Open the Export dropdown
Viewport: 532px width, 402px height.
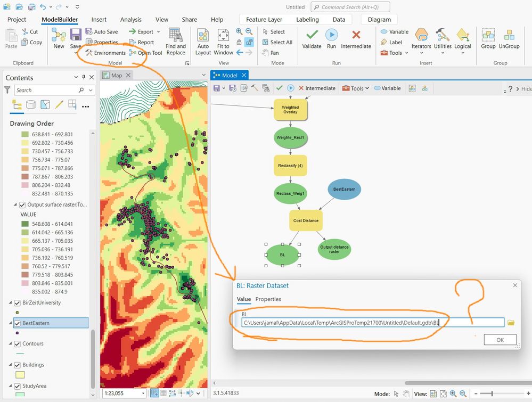[158, 31]
